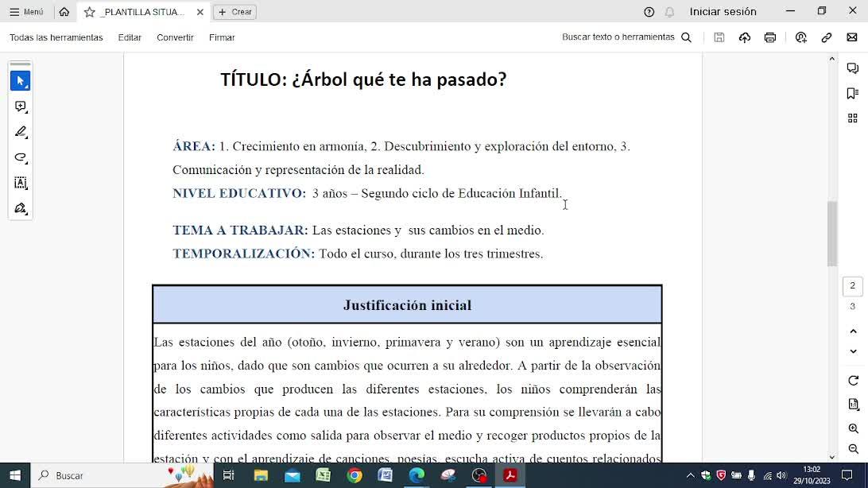Show hidden system tray icons

click(x=690, y=475)
